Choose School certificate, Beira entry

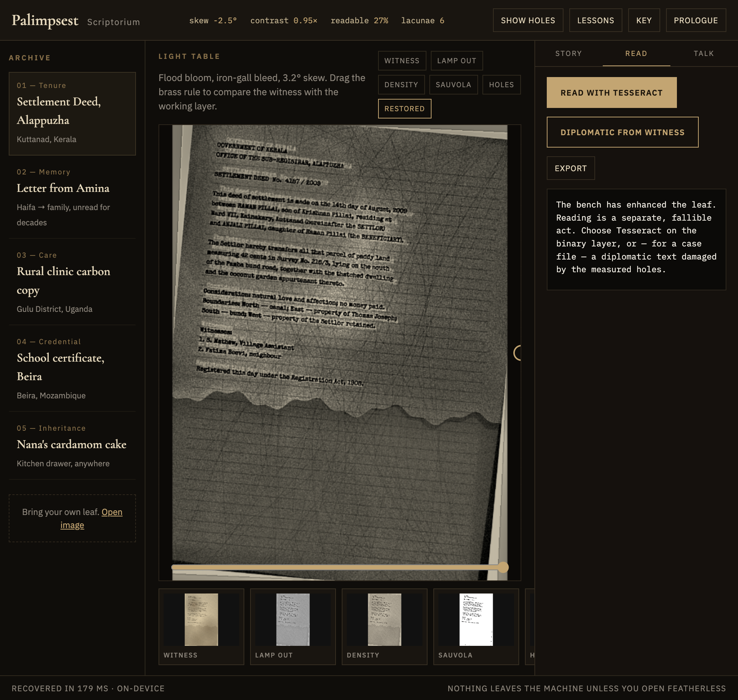(72, 368)
